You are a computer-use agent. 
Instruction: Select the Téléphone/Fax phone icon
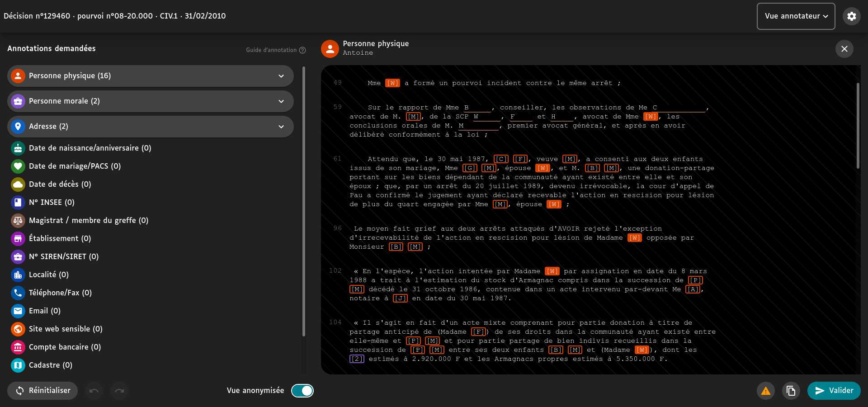point(18,293)
